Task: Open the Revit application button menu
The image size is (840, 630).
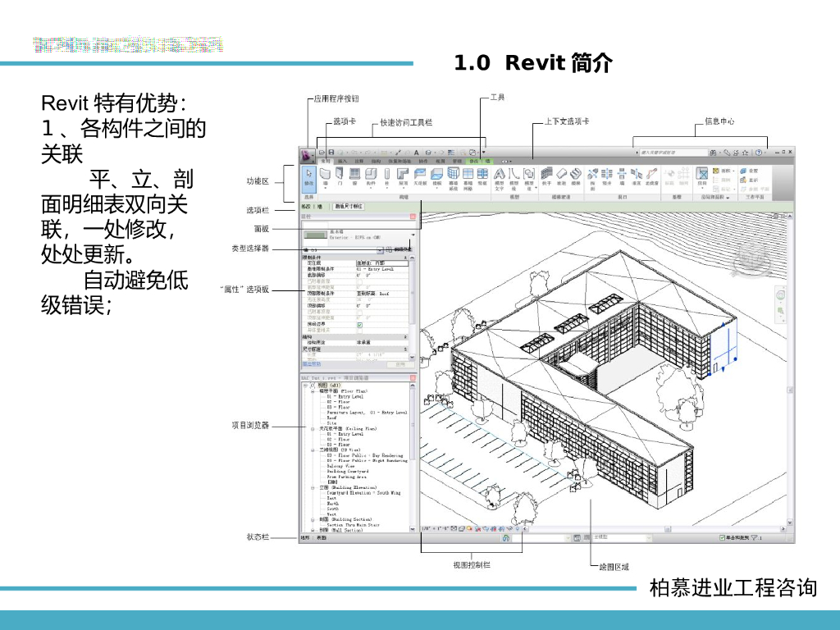Action: click(x=308, y=156)
